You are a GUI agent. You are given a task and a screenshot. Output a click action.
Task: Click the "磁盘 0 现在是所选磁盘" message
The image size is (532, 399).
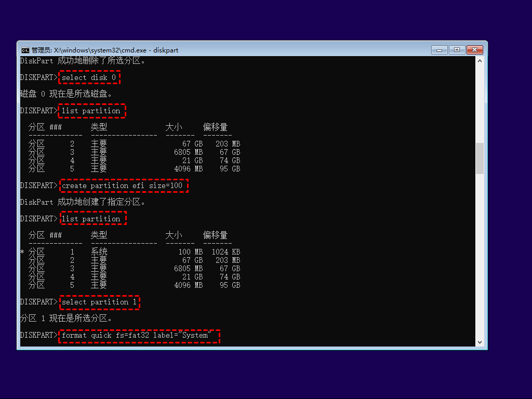coord(66,94)
